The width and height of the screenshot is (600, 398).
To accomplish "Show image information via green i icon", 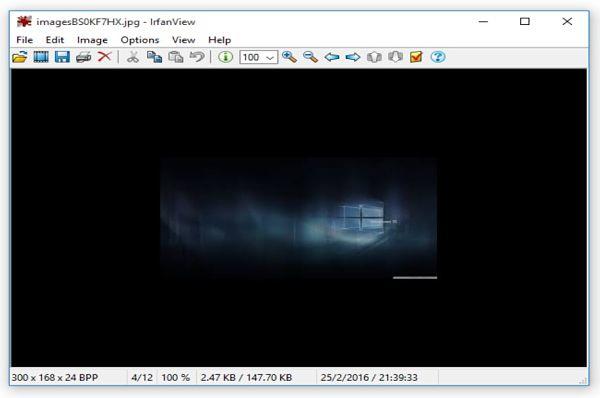I will [x=225, y=57].
